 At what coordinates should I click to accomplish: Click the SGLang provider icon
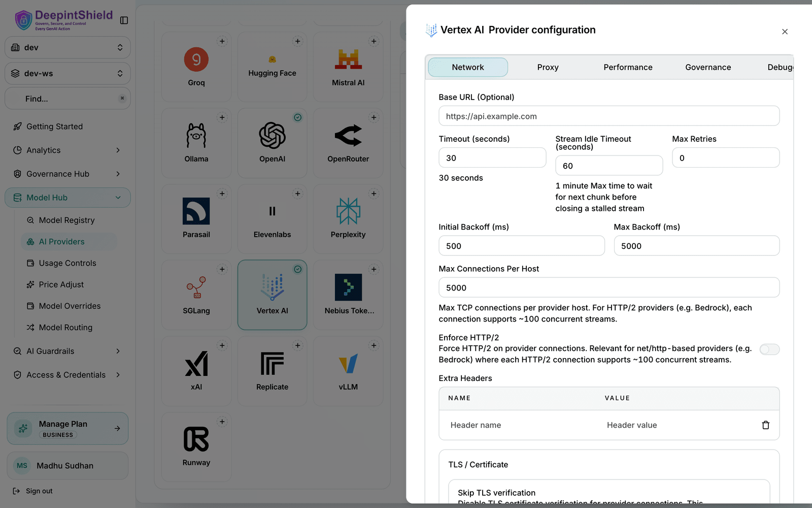196,288
